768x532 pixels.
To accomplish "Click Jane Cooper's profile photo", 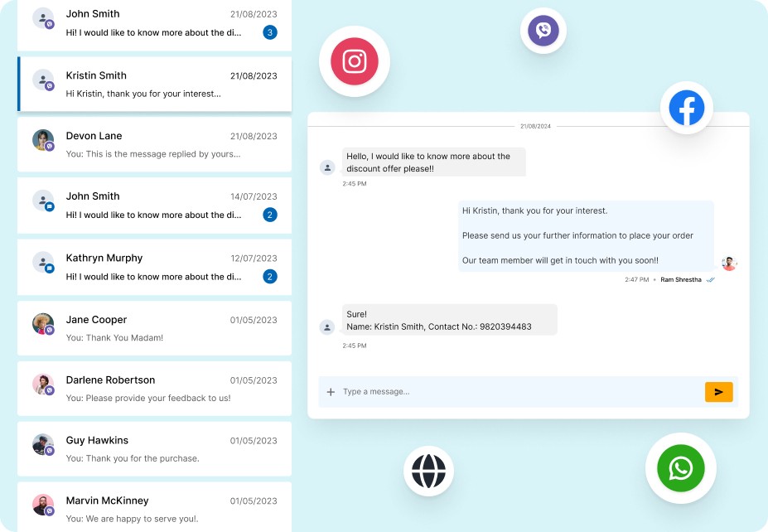I will coord(43,324).
